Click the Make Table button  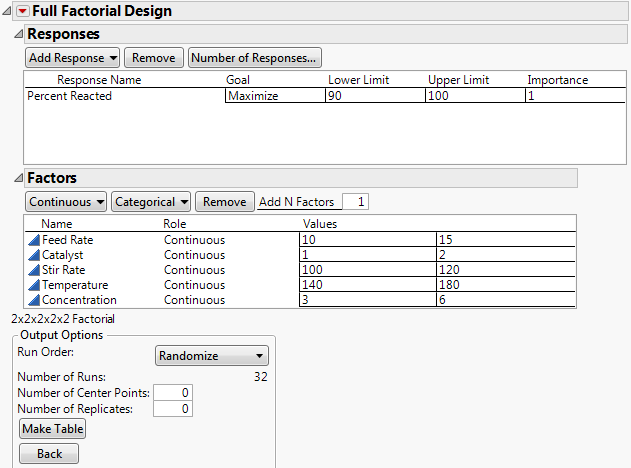point(53,428)
